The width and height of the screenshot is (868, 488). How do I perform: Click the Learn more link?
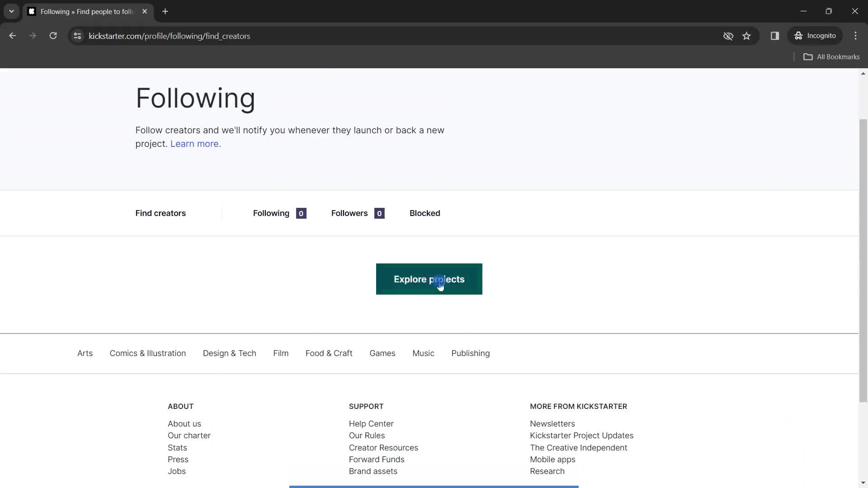click(x=196, y=143)
